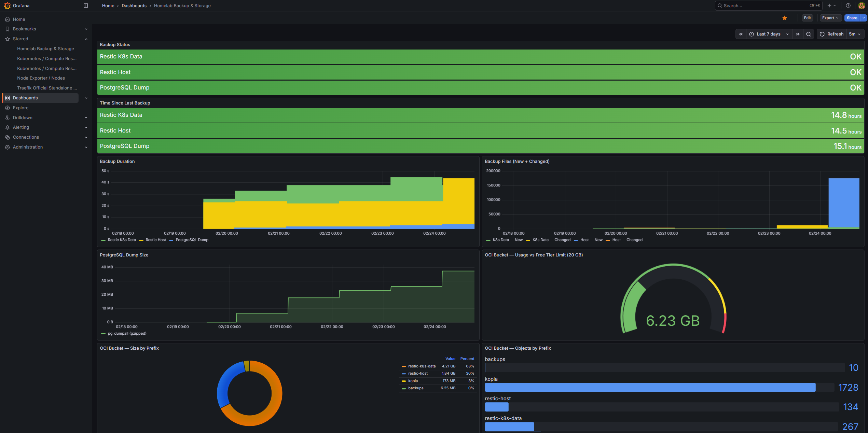Unfavorite this dashboard via the star

point(785,17)
